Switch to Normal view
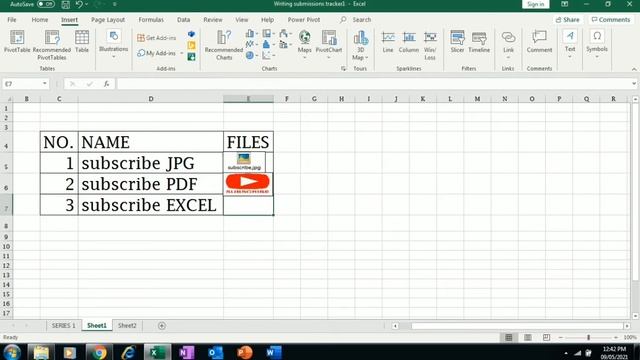The height and width of the screenshot is (360, 640). tap(509, 338)
